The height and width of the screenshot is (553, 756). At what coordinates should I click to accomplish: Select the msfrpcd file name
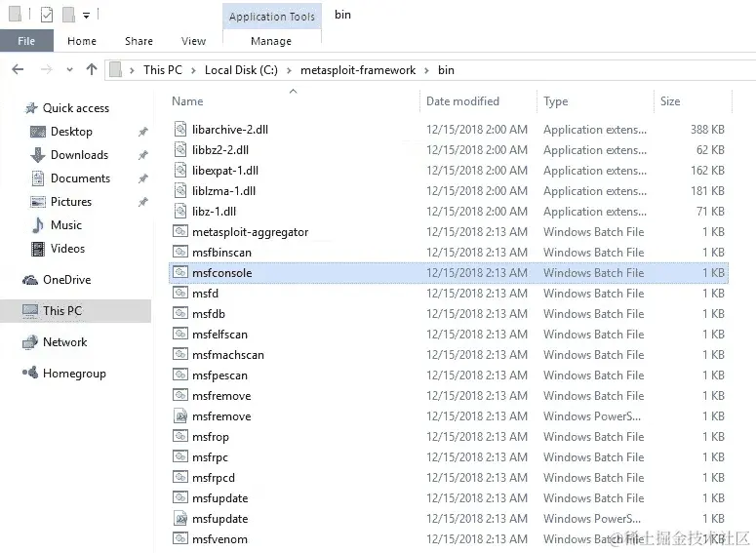214,478
